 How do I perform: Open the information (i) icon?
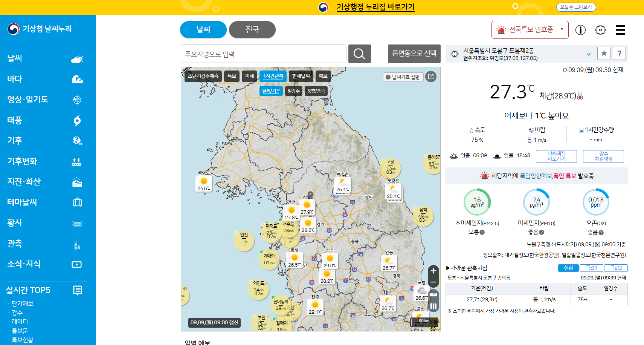(x=580, y=30)
